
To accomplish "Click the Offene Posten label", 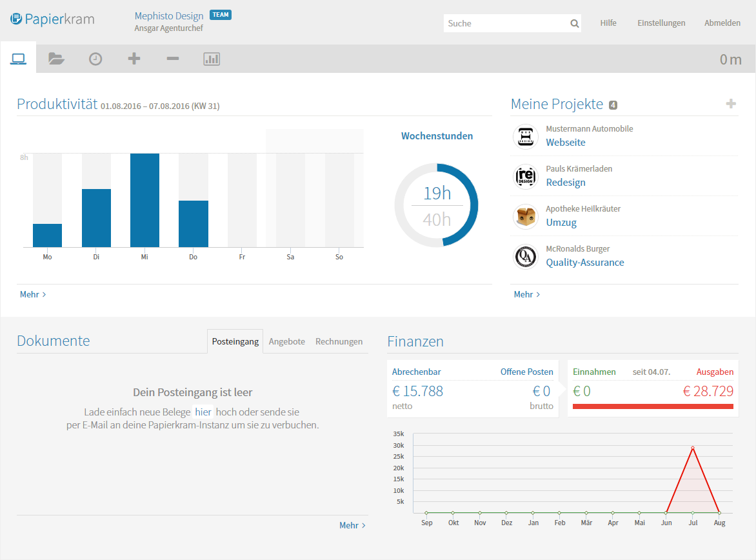I will click(526, 372).
